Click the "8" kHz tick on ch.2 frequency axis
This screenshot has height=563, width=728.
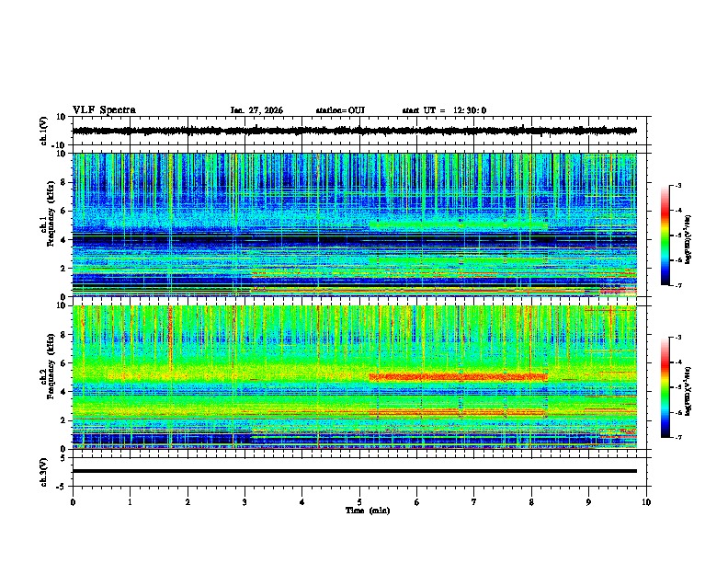click(x=63, y=335)
